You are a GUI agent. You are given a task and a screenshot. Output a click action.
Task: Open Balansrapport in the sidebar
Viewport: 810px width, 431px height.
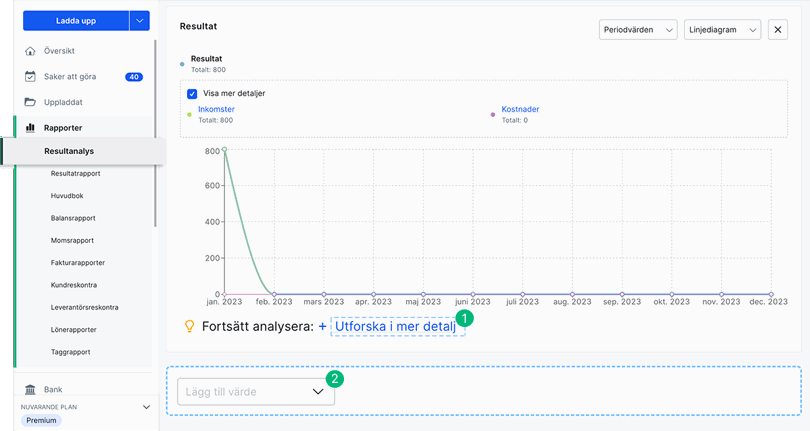[x=72, y=217]
